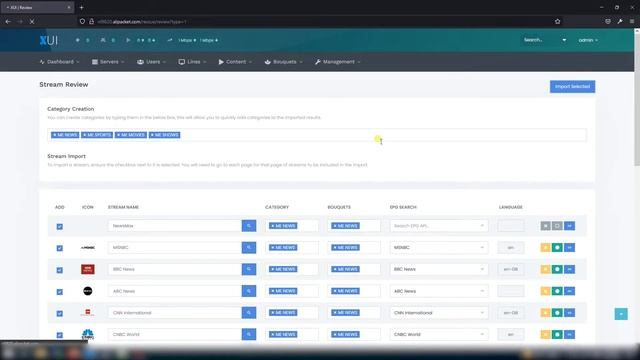The height and width of the screenshot is (360, 640).
Task: Click the first grey icon in NewsMax row
Action: tap(545, 226)
